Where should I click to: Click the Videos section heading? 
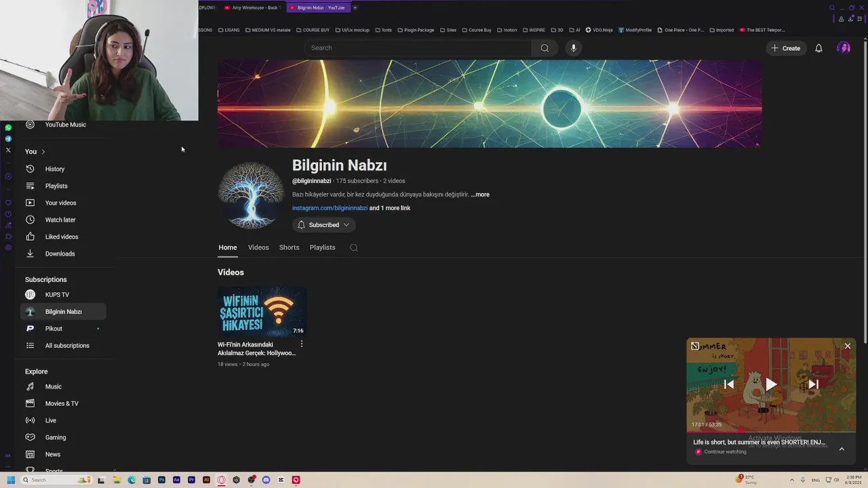click(x=231, y=272)
